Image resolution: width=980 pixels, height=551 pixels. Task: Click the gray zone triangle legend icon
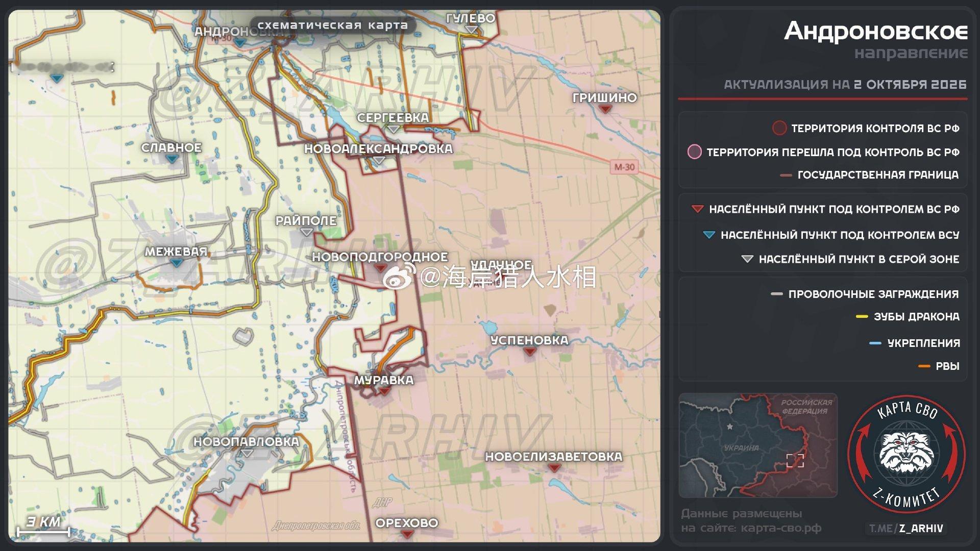(x=747, y=259)
